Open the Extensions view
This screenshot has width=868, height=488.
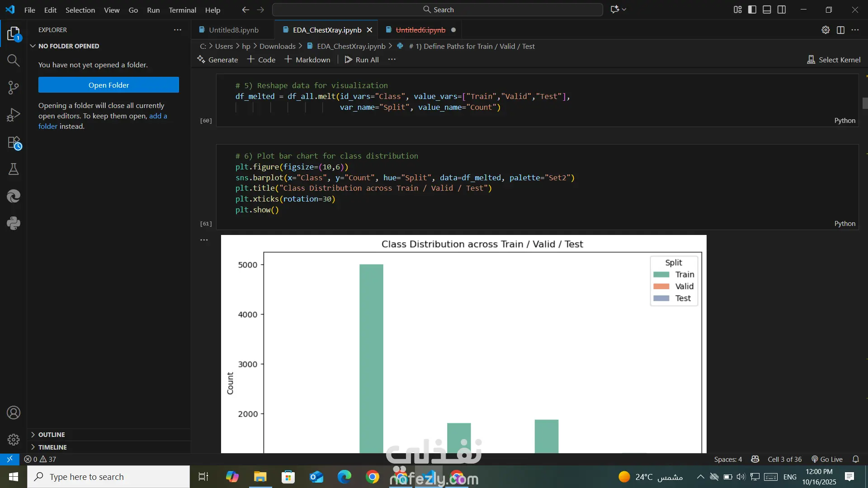coord(14,142)
